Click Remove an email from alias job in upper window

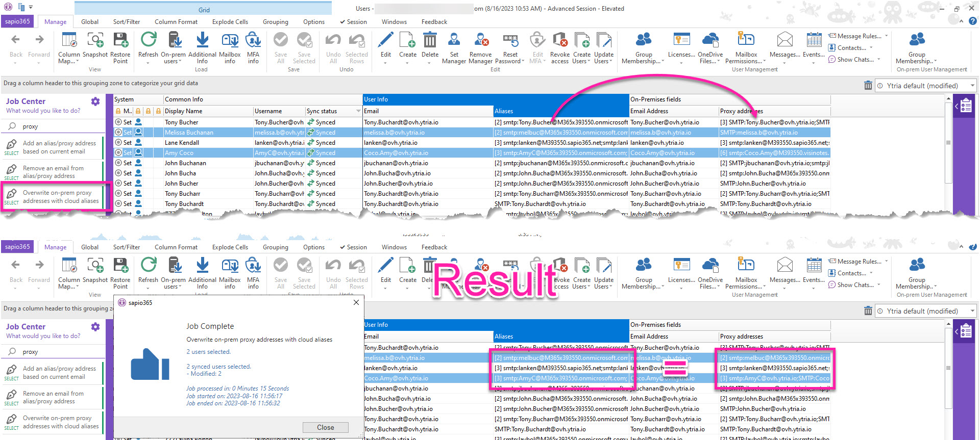coord(53,172)
